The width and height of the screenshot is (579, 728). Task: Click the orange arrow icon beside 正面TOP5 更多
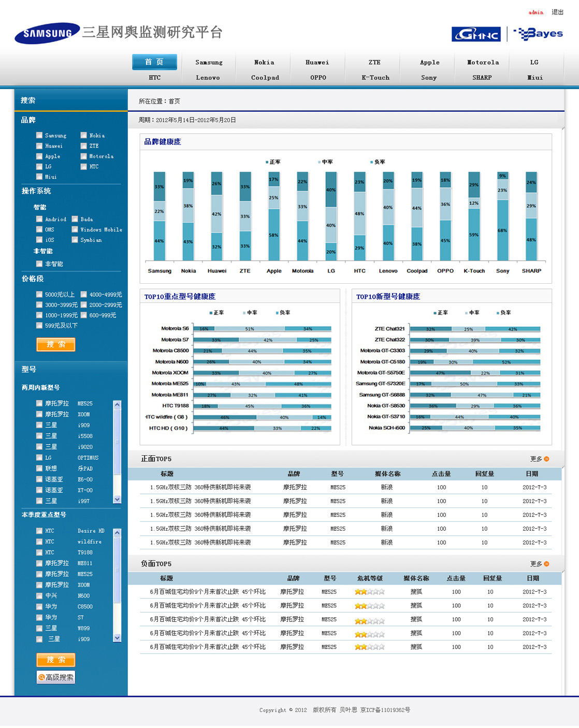pyautogui.click(x=546, y=459)
